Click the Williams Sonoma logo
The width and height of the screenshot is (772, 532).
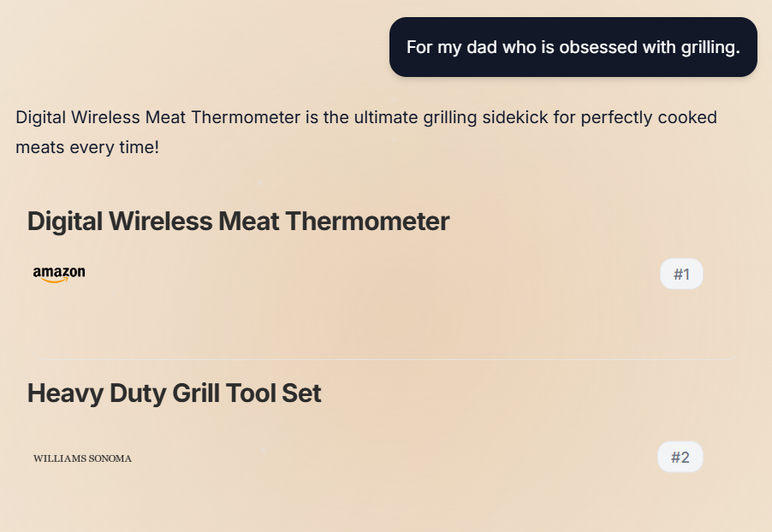pyautogui.click(x=82, y=458)
